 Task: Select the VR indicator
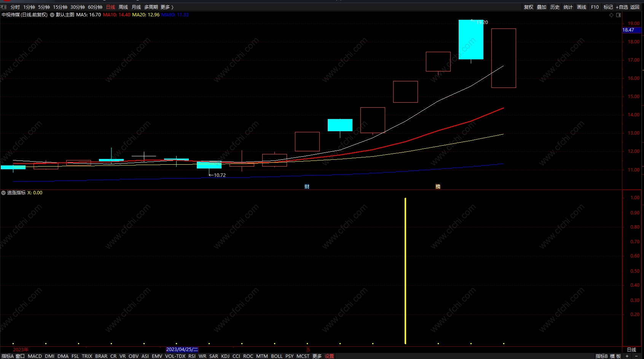click(x=123, y=356)
